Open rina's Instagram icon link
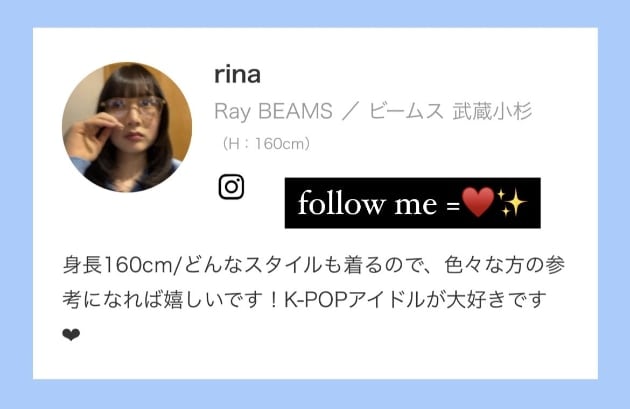Image resolution: width=630 pixels, height=409 pixels. point(231,187)
